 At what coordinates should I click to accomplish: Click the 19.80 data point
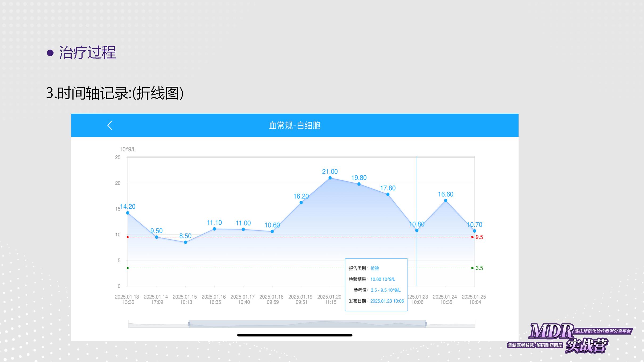(359, 184)
